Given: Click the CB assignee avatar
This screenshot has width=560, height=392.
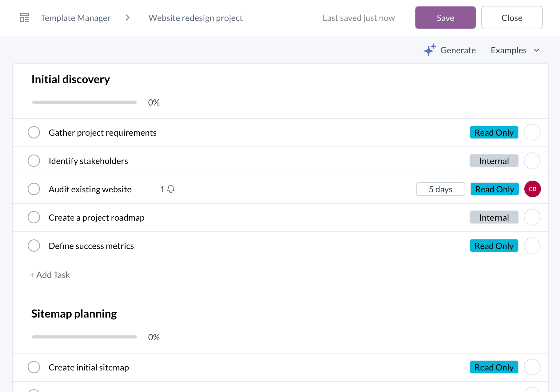Looking at the screenshot, I should (532, 189).
